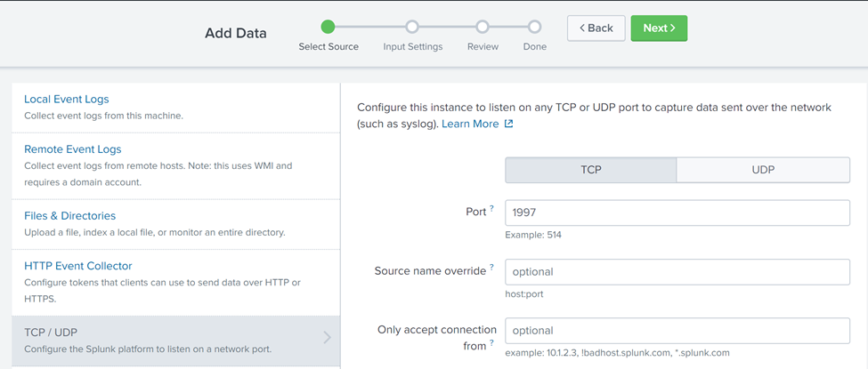Choose Remote Event Logs source
The image size is (868, 369).
pos(73,149)
